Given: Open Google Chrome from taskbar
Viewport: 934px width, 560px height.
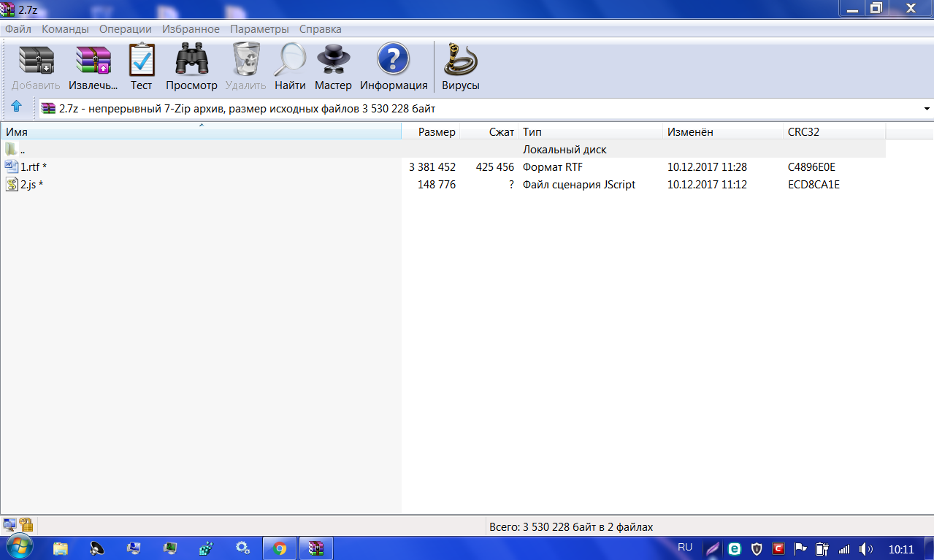Looking at the screenshot, I should 280,548.
